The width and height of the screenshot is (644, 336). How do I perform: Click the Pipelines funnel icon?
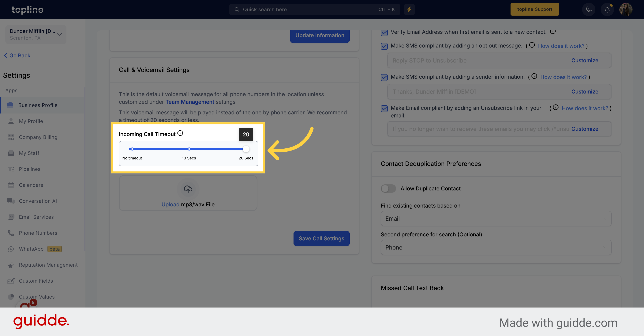pos(11,169)
